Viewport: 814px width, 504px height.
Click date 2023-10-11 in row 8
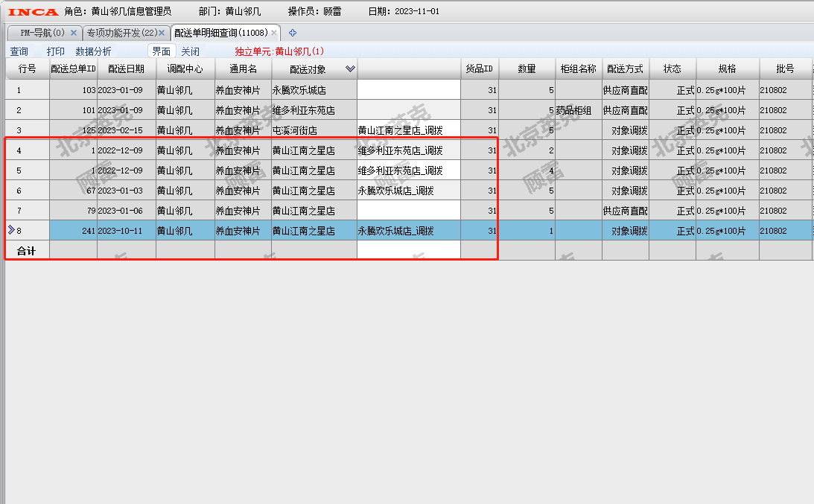click(x=126, y=231)
